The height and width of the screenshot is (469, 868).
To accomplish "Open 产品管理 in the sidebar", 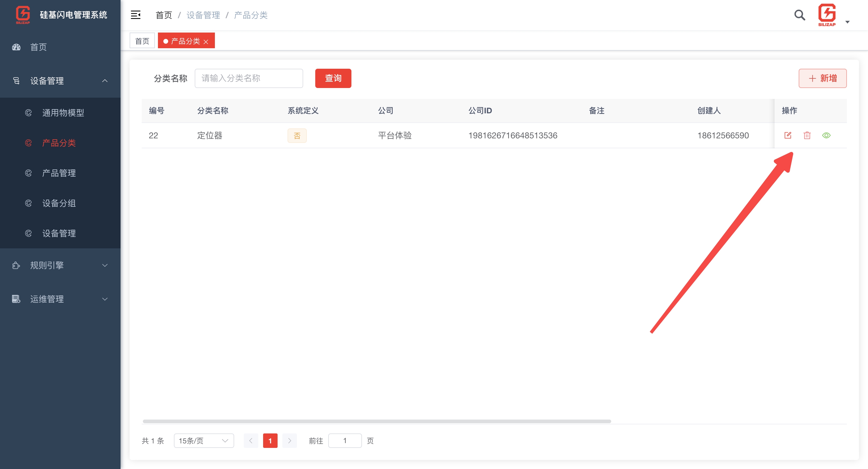I will (x=59, y=173).
